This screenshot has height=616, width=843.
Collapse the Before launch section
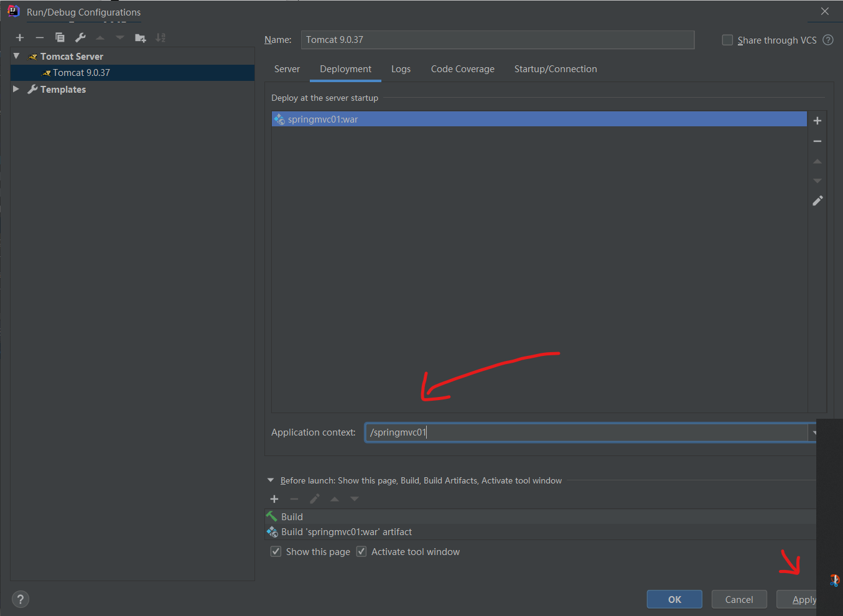pyautogui.click(x=271, y=480)
